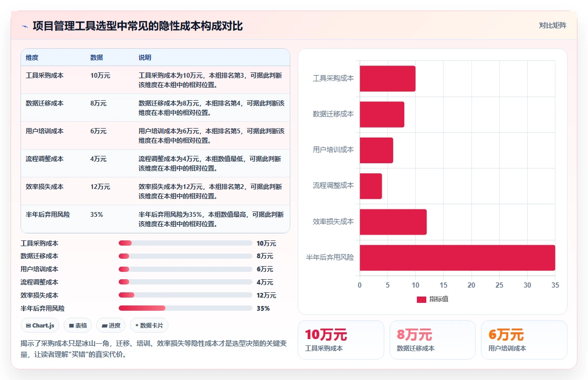Select the 表格 tag chip
Screen dimensions: 588x380
pyautogui.click(x=78, y=325)
